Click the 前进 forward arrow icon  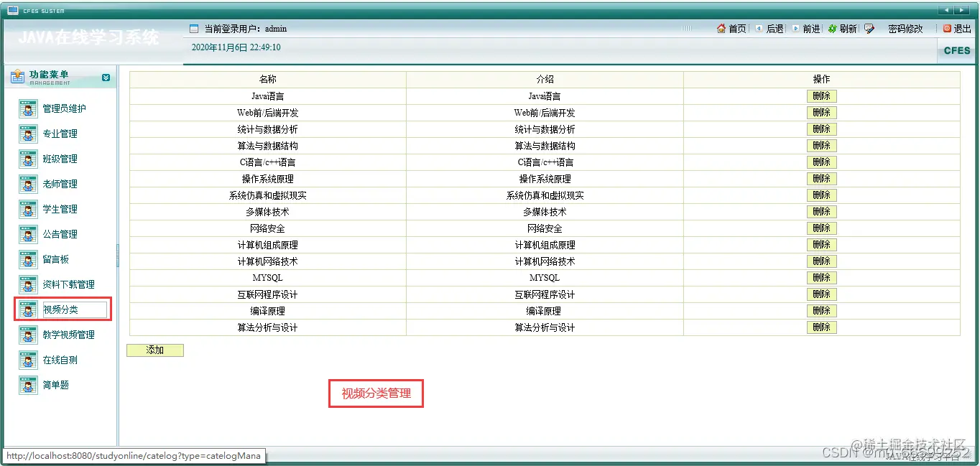[x=796, y=29]
